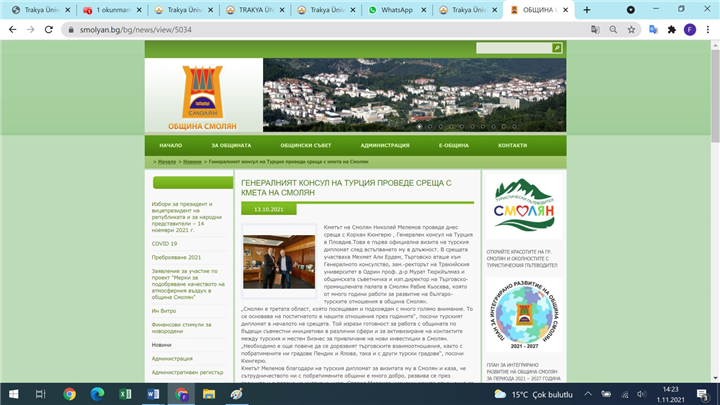Open the Extensions puzzle icon
Viewport: 720px width, 405px height.
click(x=672, y=29)
